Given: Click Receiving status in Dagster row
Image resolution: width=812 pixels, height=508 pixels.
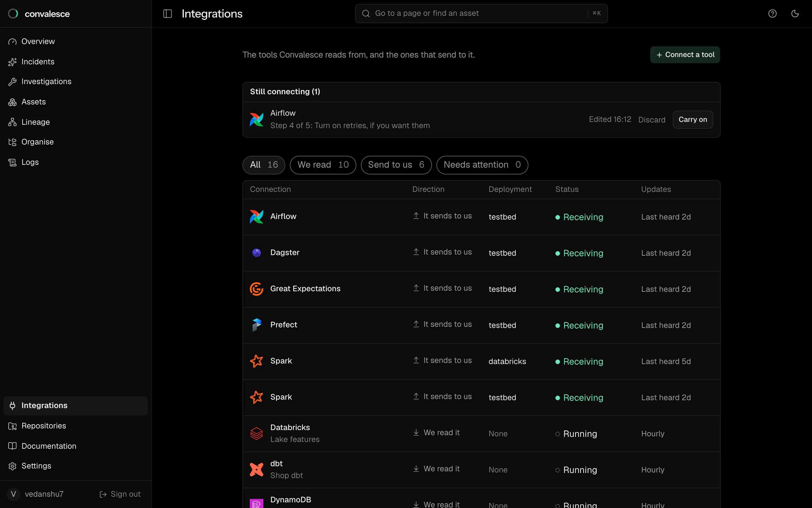Looking at the screenshot, I should tap(579, 253).
